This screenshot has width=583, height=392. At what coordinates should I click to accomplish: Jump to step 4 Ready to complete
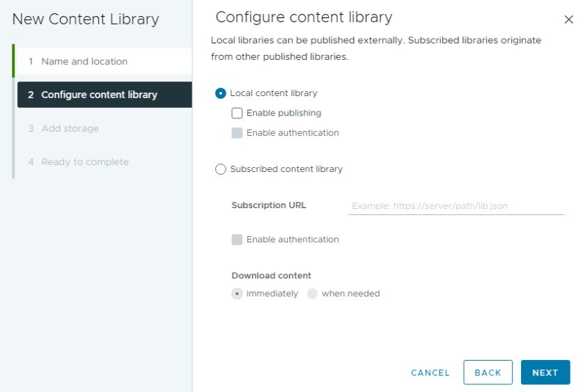[104, 162]
